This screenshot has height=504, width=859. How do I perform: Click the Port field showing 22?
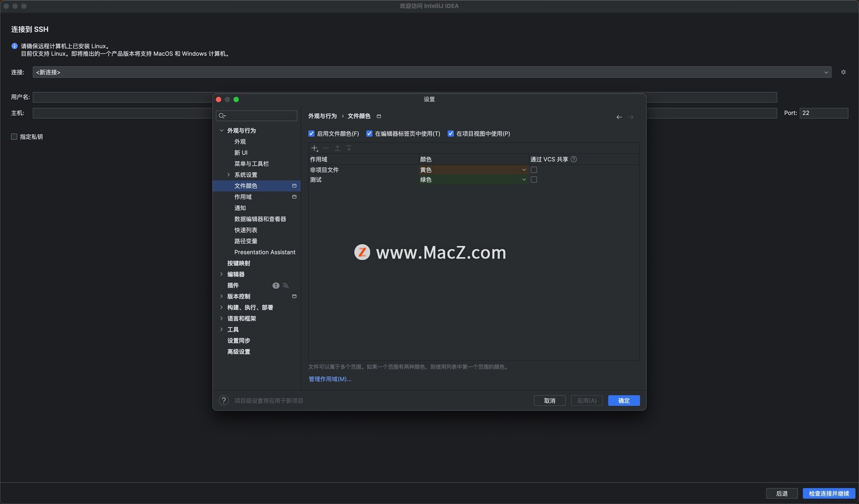tap(824, 113)
